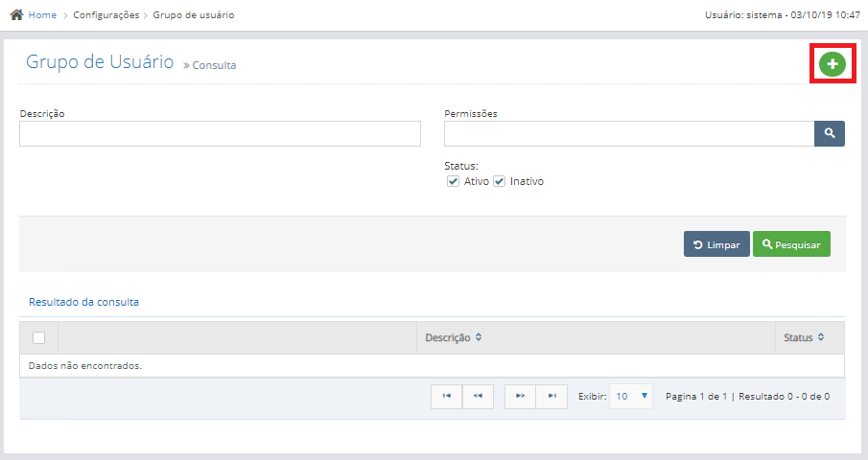Go to next page of results

[x=520, y=397]
